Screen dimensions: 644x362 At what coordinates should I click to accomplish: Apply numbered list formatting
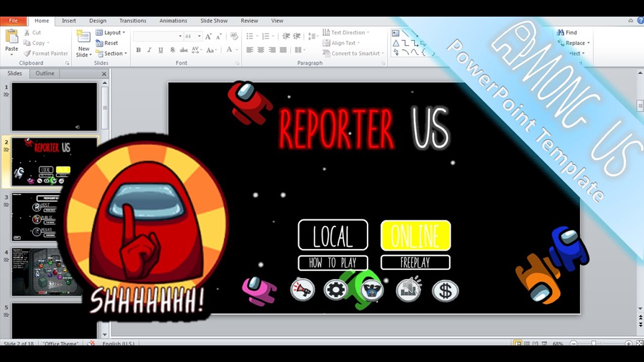click(x=267, y=36)
